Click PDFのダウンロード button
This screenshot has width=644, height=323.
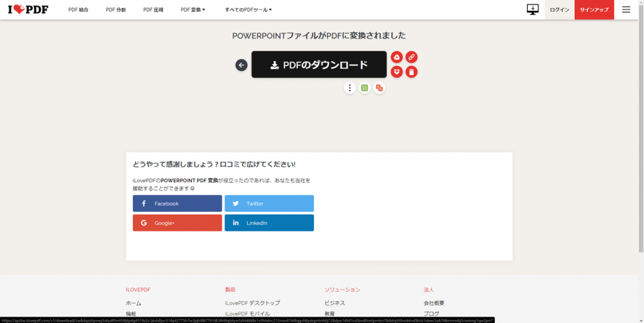tap(319, 65)
